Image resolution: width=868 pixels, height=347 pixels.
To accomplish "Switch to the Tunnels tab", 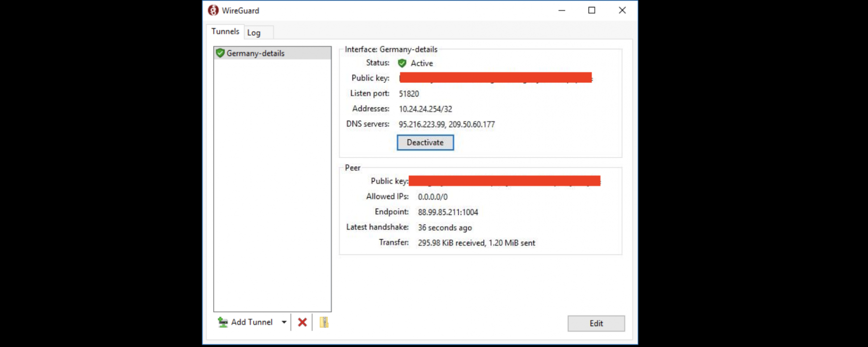I will [225, 31].
